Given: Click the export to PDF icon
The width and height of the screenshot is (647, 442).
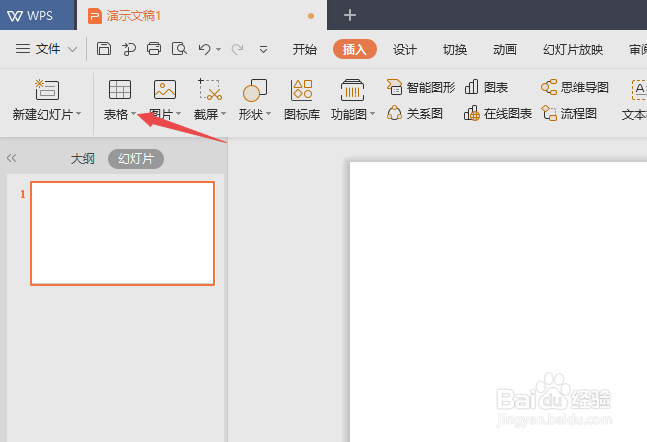Looking at the screenshot, I should (129, 49).
